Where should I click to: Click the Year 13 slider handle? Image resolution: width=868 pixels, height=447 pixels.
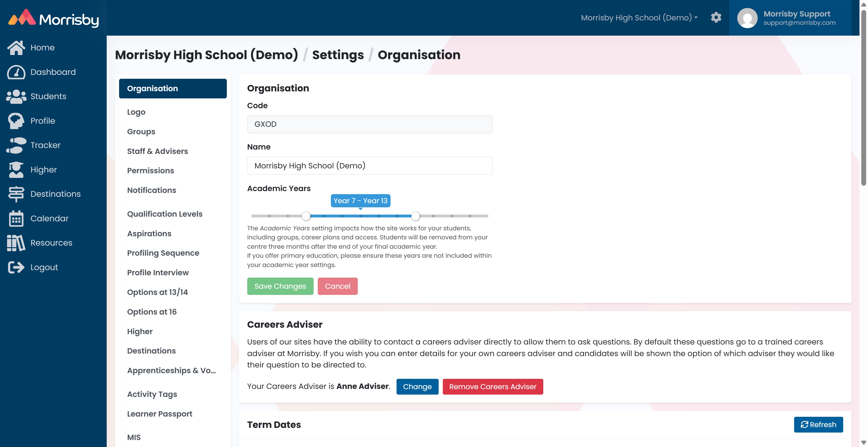click(x=415, y=216)
